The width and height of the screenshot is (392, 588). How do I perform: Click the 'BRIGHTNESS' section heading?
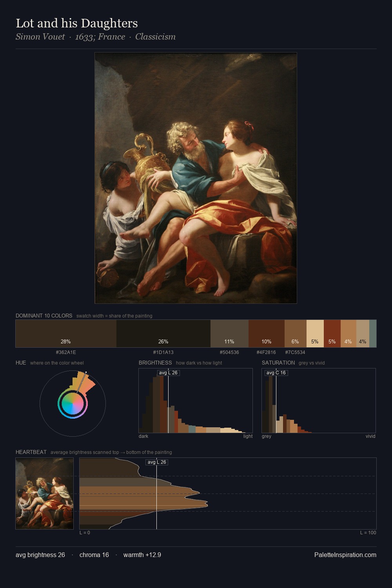click(155, 363)
